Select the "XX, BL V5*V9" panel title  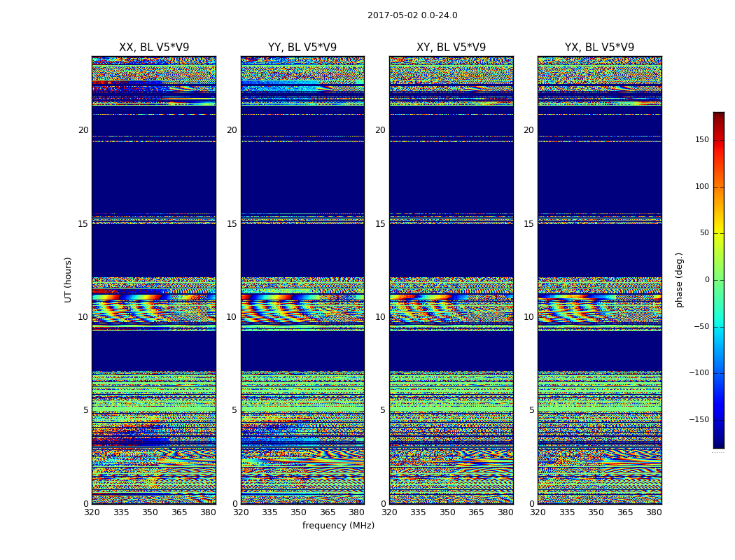(x=154, y=48)
